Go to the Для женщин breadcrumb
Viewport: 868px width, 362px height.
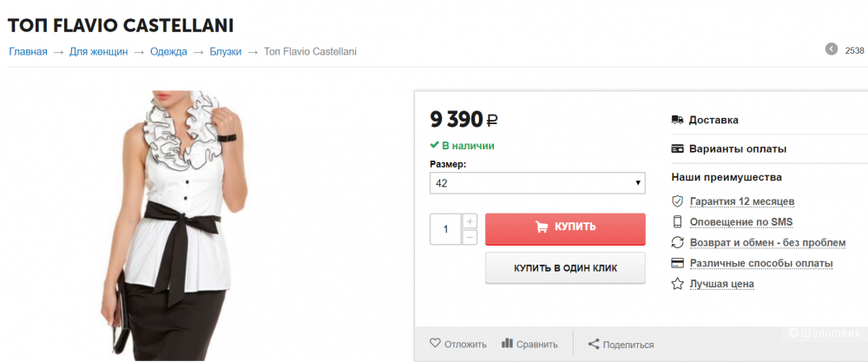click(99, 51)
